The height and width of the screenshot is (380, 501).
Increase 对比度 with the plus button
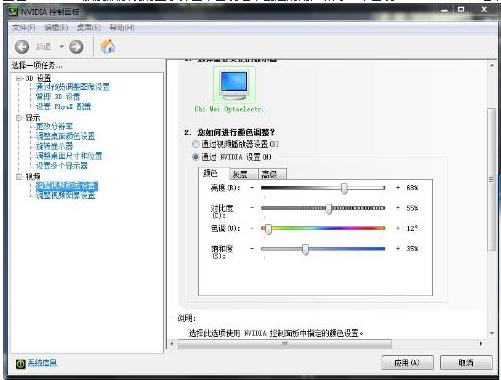(x=398, y=208)
